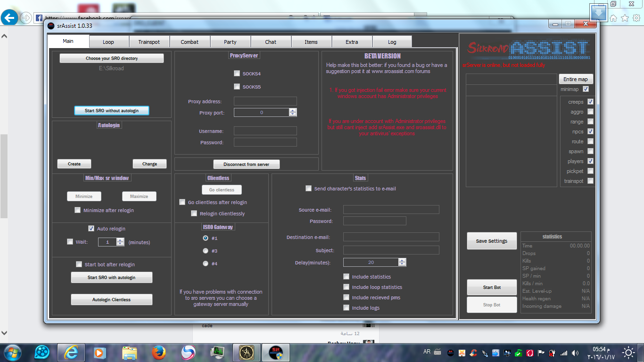
Task: Open Internet Explorer from the taskbar
Action: click(x=71, y=352)
